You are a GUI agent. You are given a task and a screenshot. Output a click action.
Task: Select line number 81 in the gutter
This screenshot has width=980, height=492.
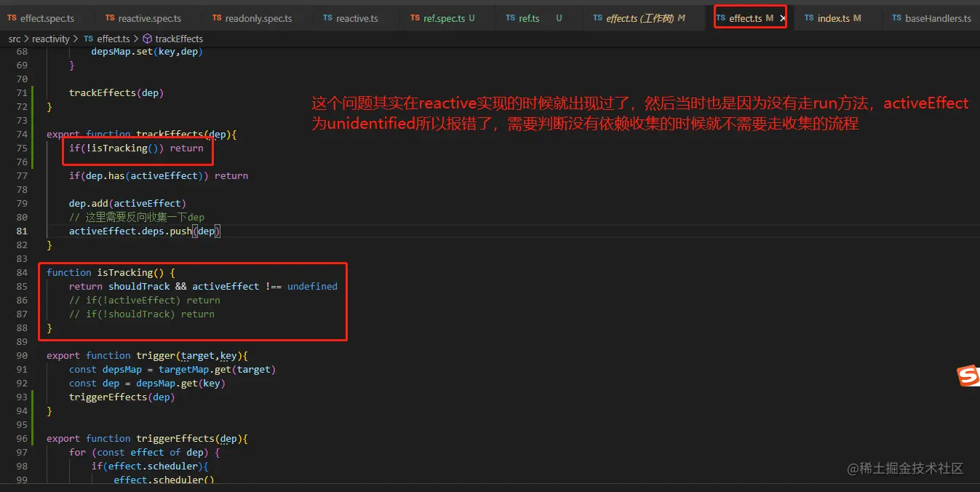tap(22, 231)
